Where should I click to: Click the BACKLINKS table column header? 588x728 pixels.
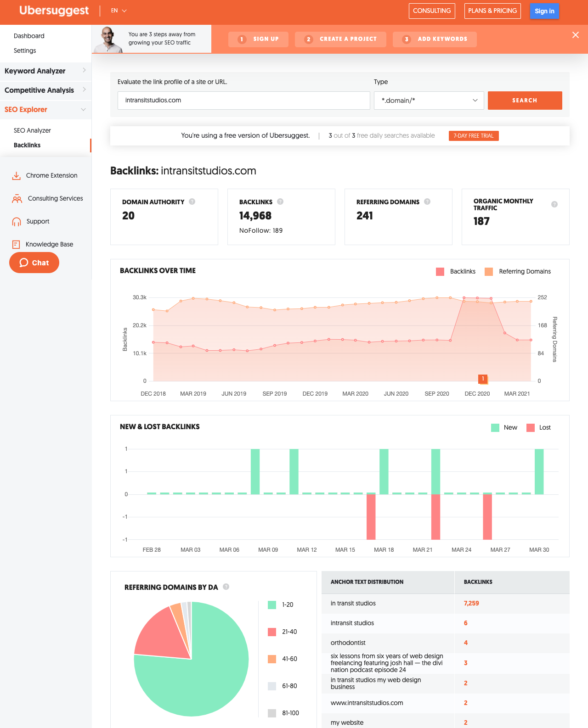pyautogui.click(x=478, y=582)
